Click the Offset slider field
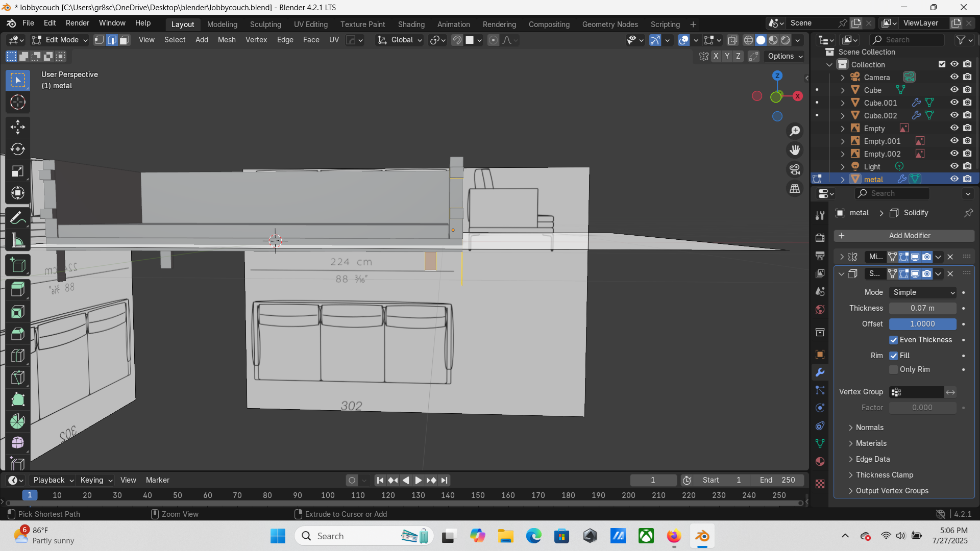 point(922,324)
